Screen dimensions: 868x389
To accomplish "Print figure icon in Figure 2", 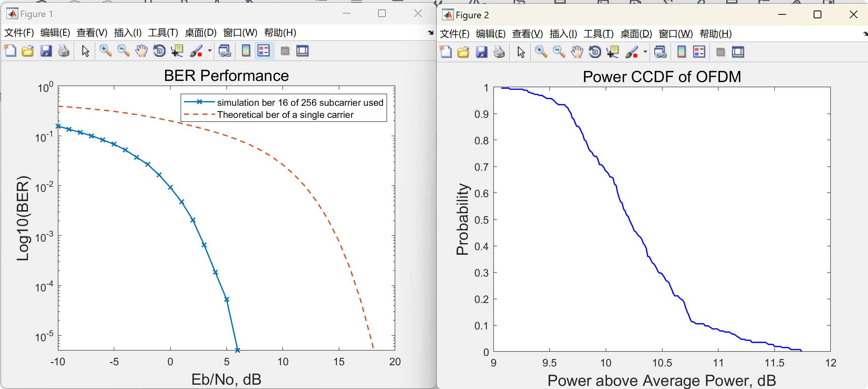I will (499, 52).
